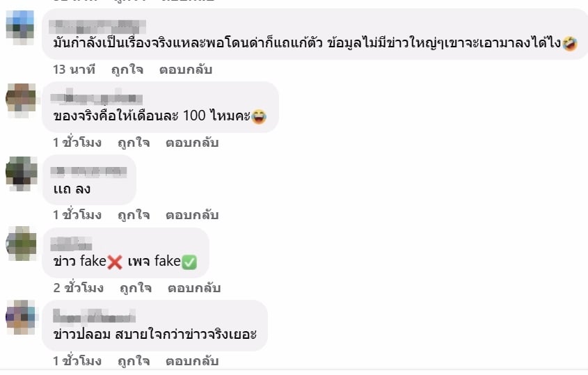
Task: Reply to the 'ข่าว fake เพจ fake' comment
Action: pos(194,288)
